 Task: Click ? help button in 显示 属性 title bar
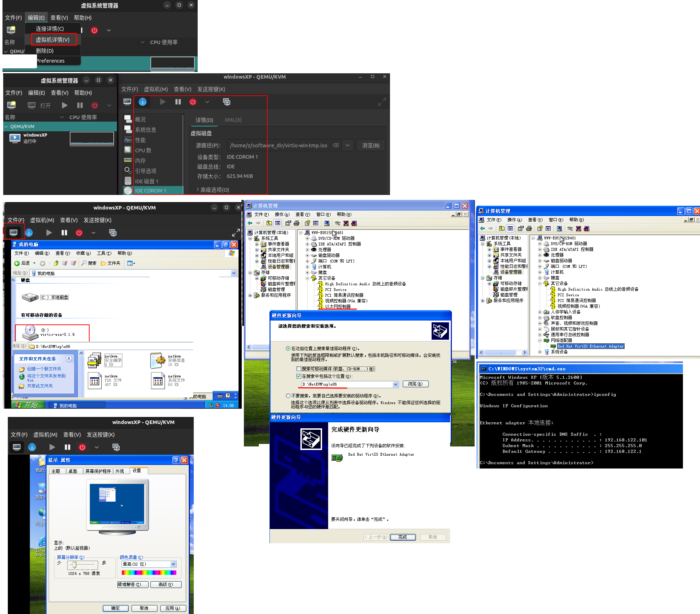[x=176, y=460]
